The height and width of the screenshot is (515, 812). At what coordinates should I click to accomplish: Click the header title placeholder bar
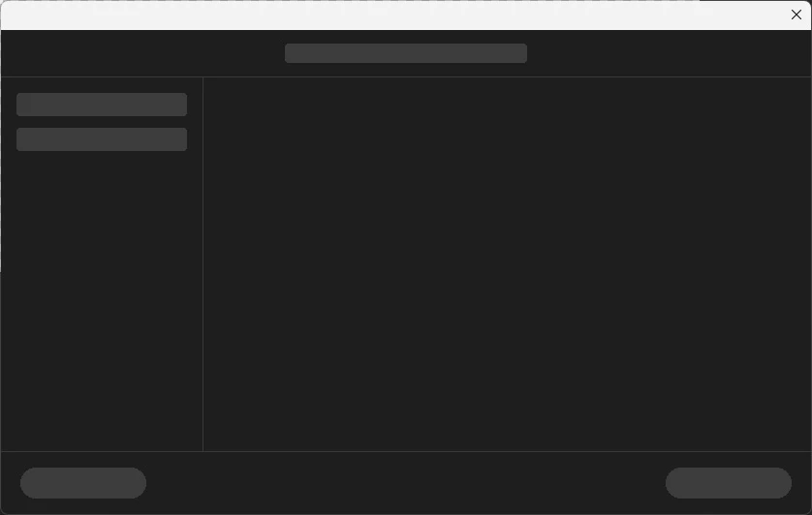click(x=406, y=53)
